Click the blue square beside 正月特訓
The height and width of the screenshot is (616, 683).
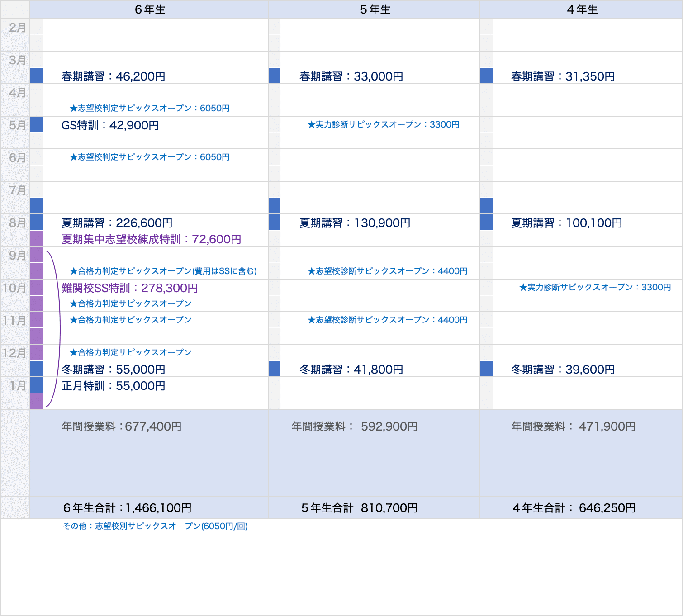point(36,385)
